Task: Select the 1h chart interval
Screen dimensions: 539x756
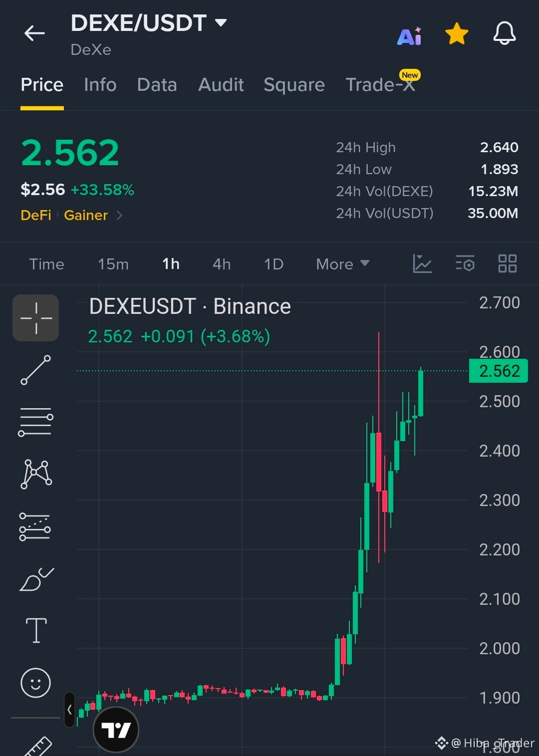Action: coord(171,264)
